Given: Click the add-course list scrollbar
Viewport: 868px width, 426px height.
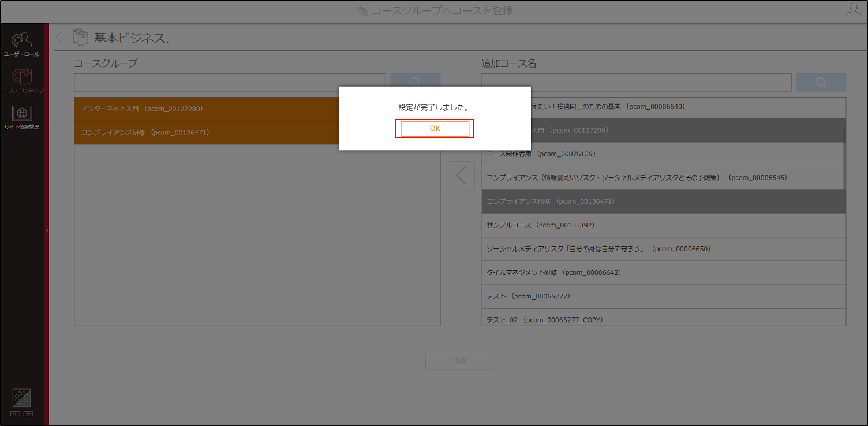Looking at the screenshot, I should coord(844,159).
